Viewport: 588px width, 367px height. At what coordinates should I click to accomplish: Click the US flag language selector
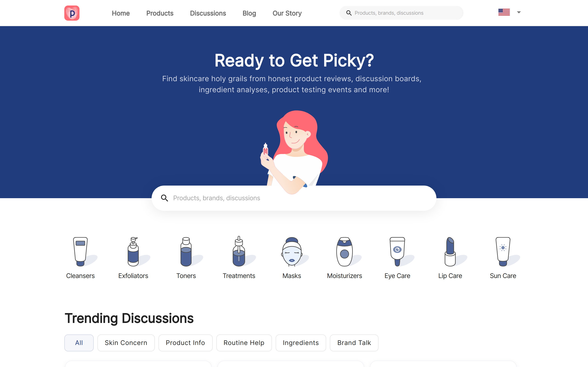pos(504,12)
